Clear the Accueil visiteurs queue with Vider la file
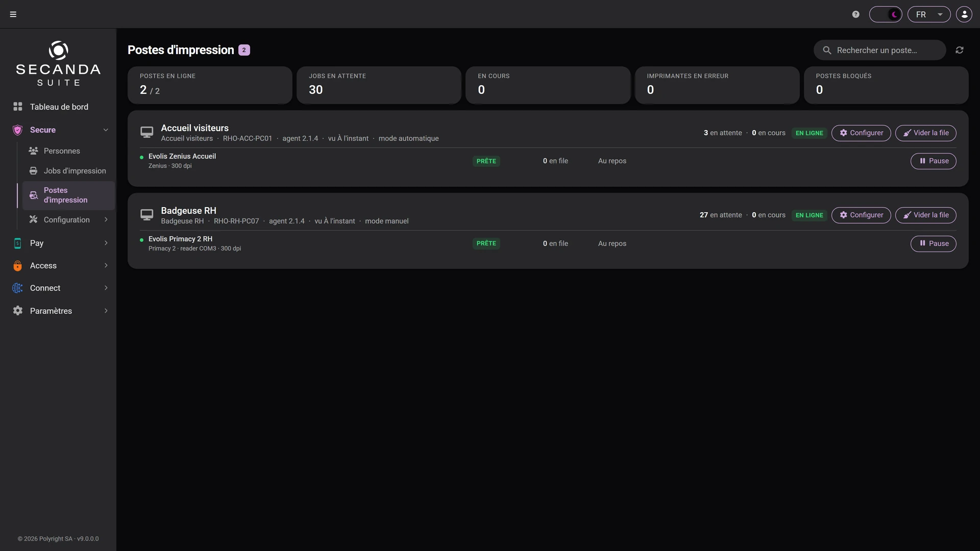 coord(925,133)
